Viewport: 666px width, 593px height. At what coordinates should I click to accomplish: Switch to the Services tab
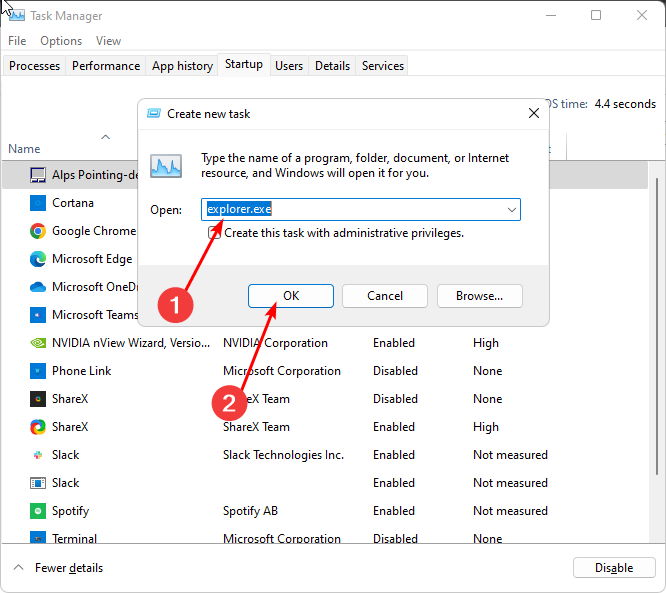click(x=383, y=66)
